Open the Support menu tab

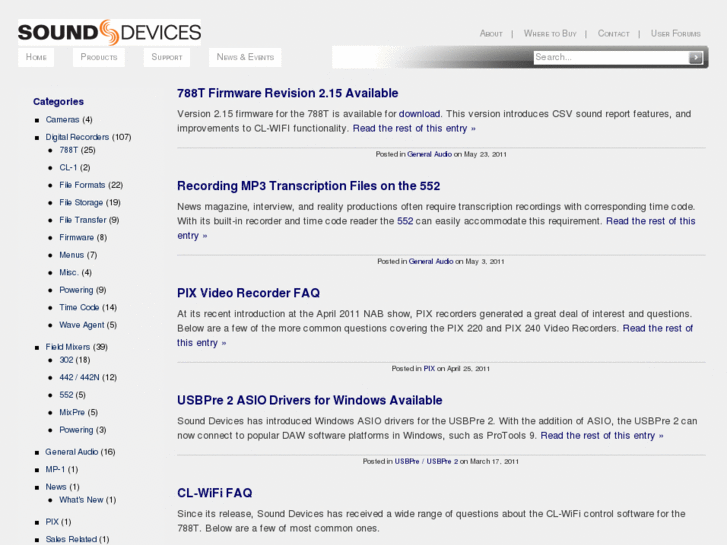point(167,57)
